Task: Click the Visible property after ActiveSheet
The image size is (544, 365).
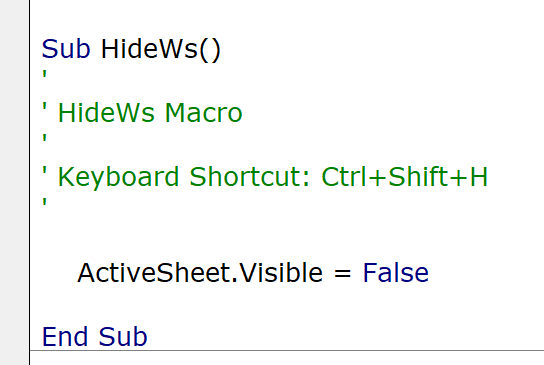Action: click(x=281, y=273)
